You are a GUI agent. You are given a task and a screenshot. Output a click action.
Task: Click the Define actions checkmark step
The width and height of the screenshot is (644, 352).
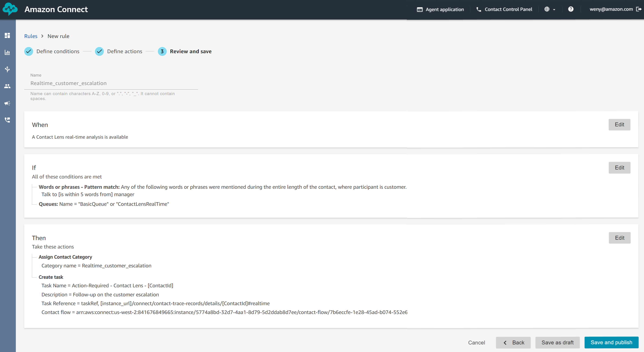pyautogui.click(x=99, y=51)
